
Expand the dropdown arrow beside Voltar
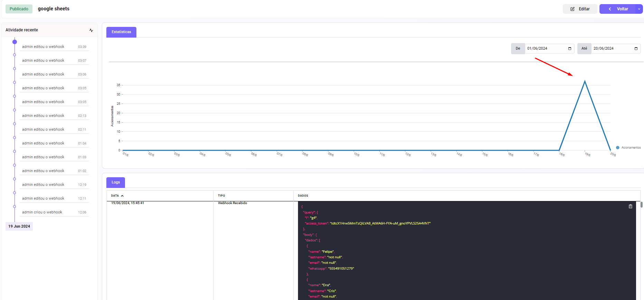639,9
